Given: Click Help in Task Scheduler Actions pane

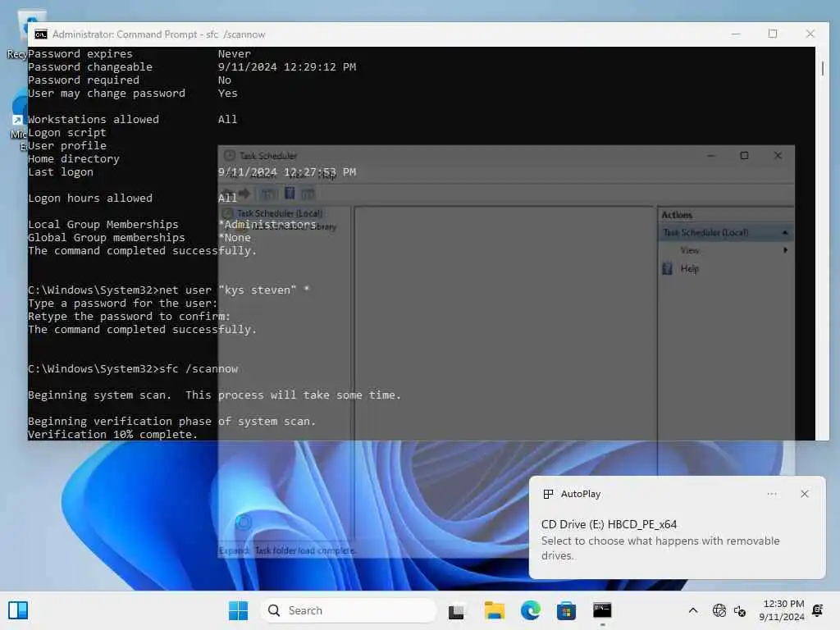Looking at the screenshot, I should [689, 269].
